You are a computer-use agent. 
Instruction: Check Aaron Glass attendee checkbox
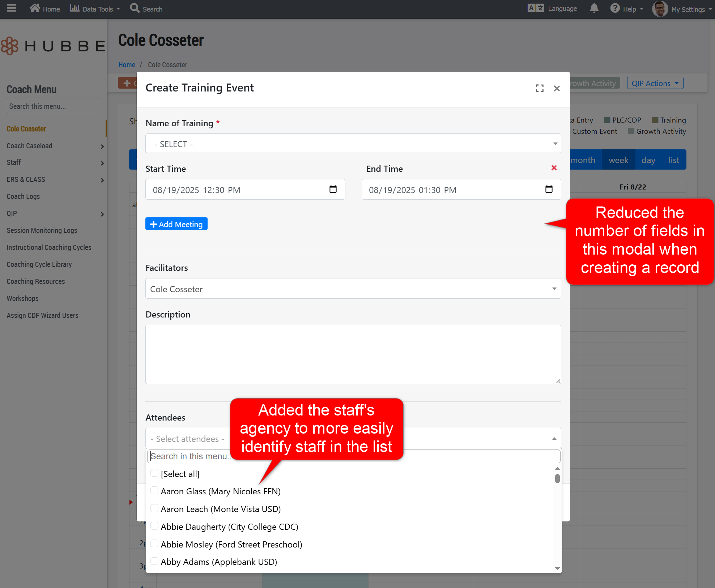(x=154, y=491)
